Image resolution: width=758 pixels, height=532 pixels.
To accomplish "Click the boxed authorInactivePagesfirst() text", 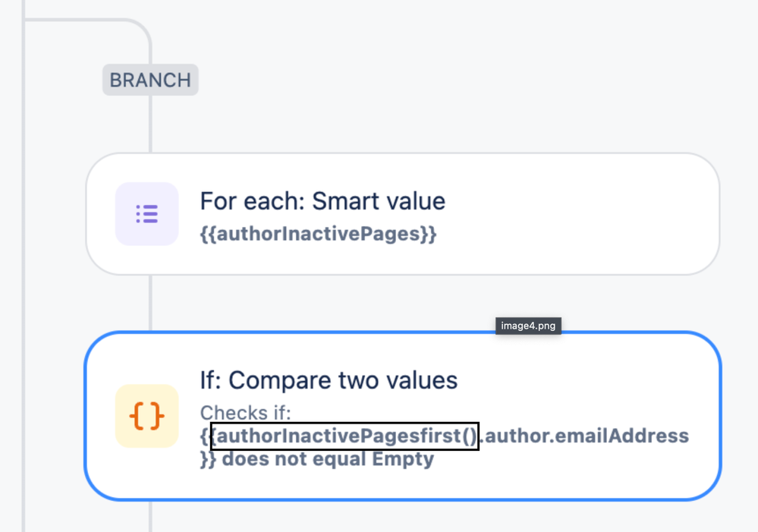I will click(344, 436).
